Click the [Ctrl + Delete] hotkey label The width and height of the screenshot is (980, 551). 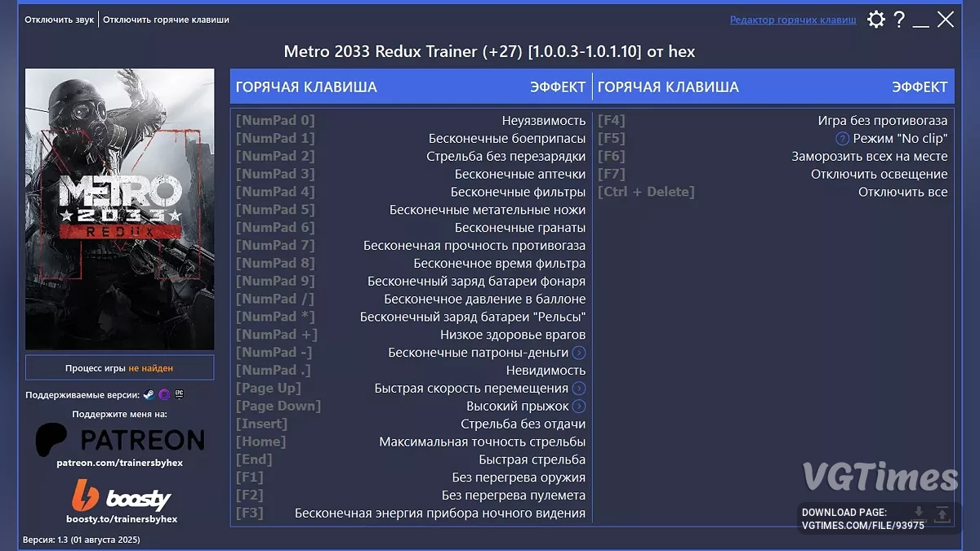click(x=646, y=193)
